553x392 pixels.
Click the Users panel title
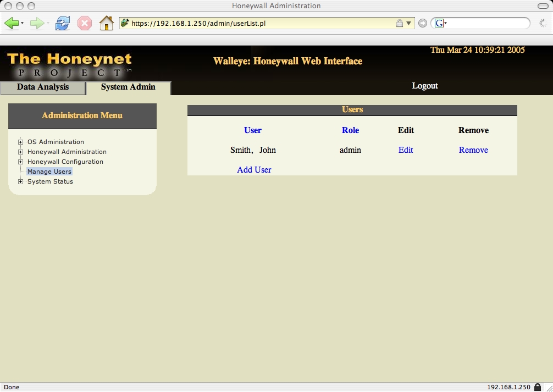click(x=352, y=109)
